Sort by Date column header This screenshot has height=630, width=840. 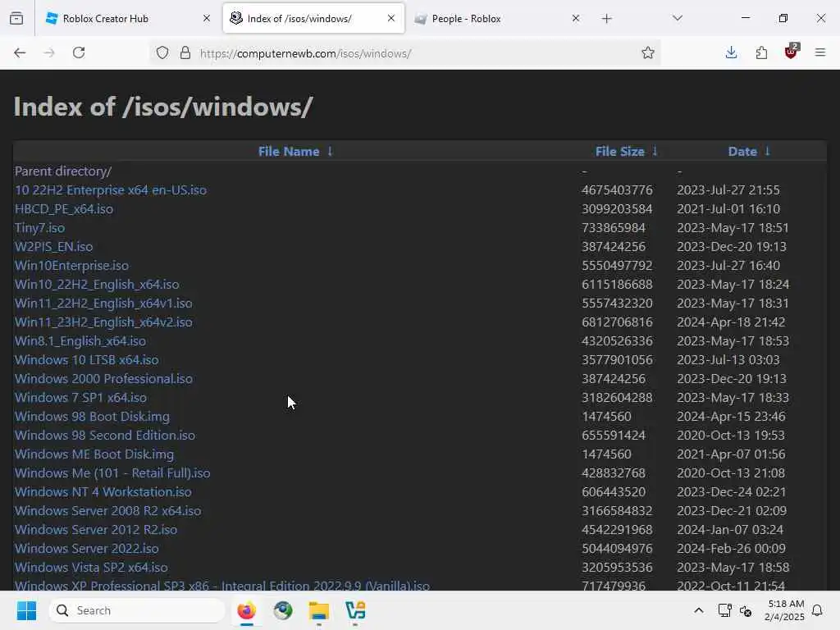click(x=742, y=152)
